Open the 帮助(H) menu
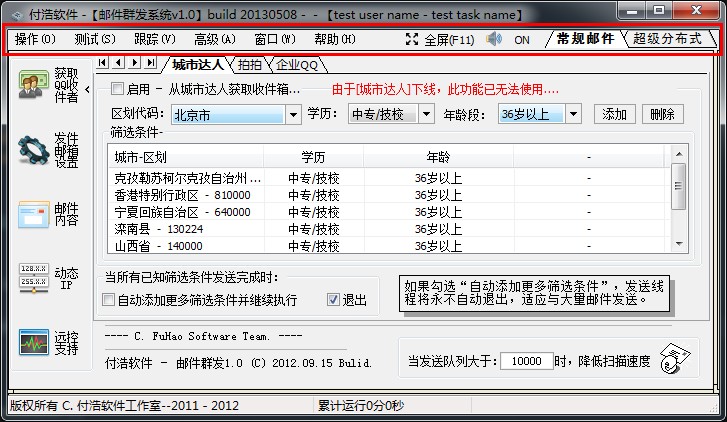This screenshot has width=727, height=422. pyautogui.click(x=335, y=39)
